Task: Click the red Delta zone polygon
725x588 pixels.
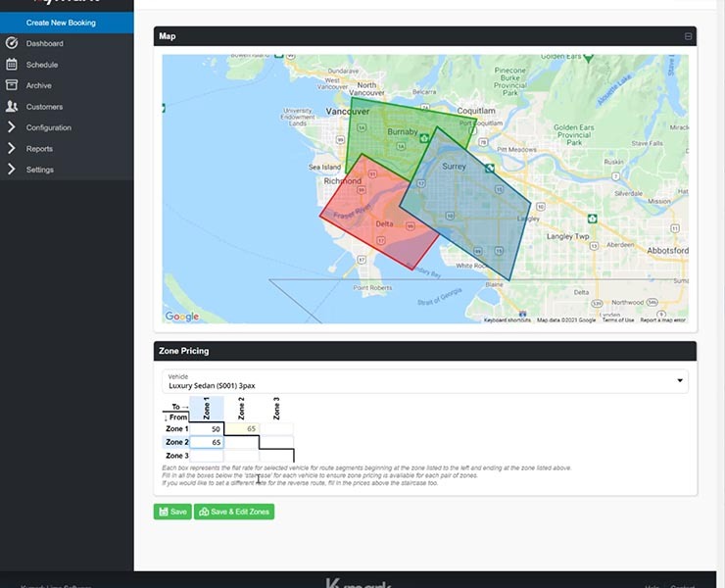Action: coord(372,216)
